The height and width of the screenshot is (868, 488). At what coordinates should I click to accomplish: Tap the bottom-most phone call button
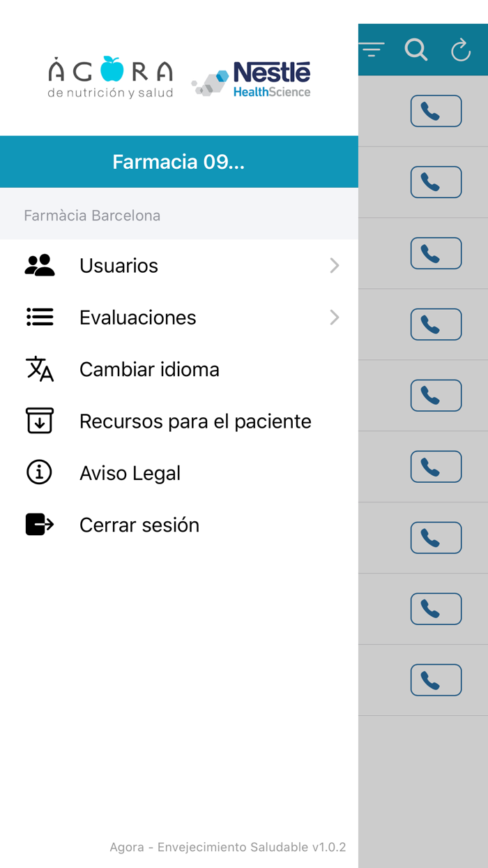pyautogui.click(x=436, y=680)
